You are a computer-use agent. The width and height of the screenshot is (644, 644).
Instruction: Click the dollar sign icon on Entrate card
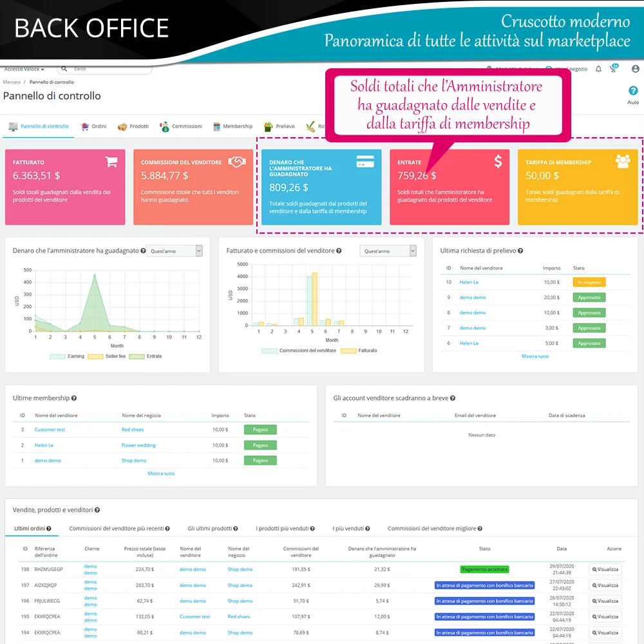click(498, 162)
